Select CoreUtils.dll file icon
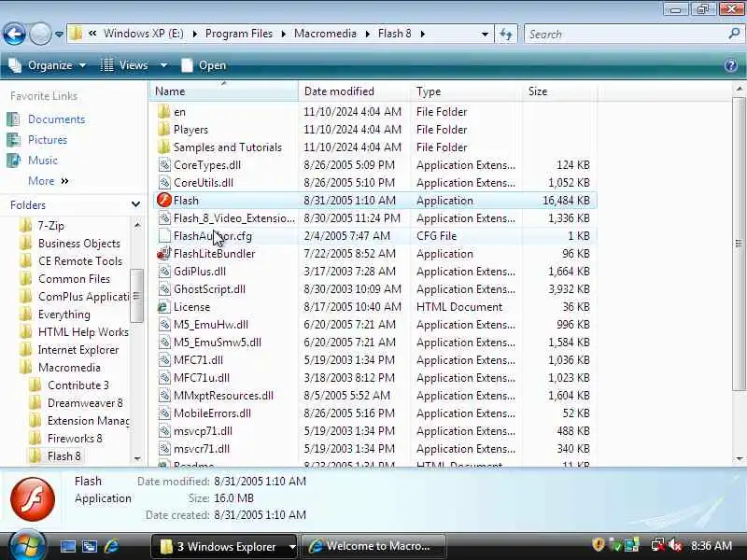Image resolution: width=747 pixels, height=560 pixels. [x=164, y=182]
